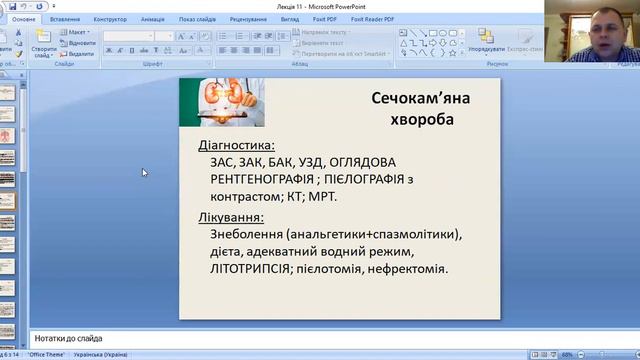Justify the text
Screen dimensions: 640x360
point(257,51)
